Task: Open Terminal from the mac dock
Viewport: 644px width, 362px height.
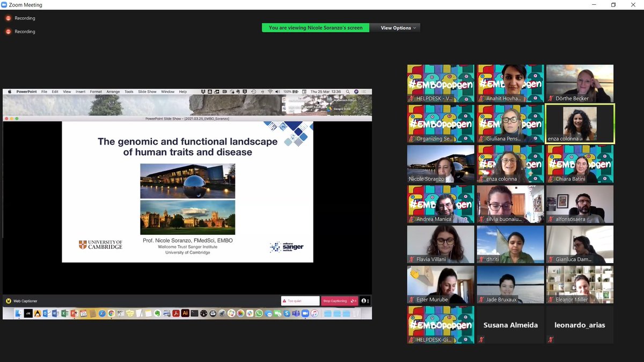Action: (x=194, y=313)
